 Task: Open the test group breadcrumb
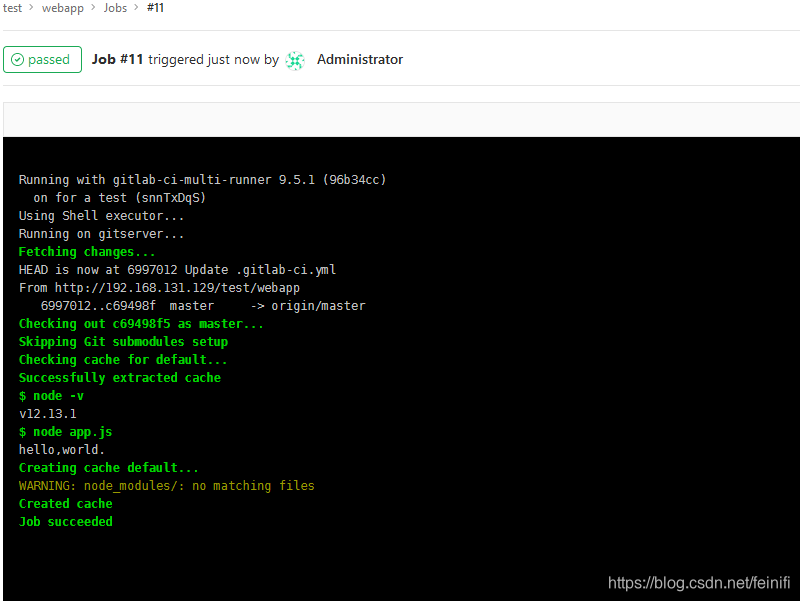12,8
